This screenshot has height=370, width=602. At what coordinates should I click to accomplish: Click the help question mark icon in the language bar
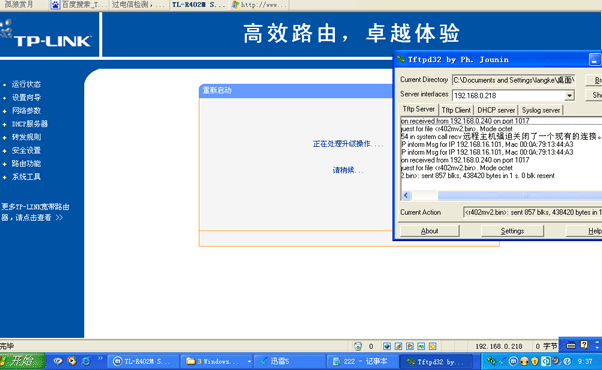click(x=584, y=345)
